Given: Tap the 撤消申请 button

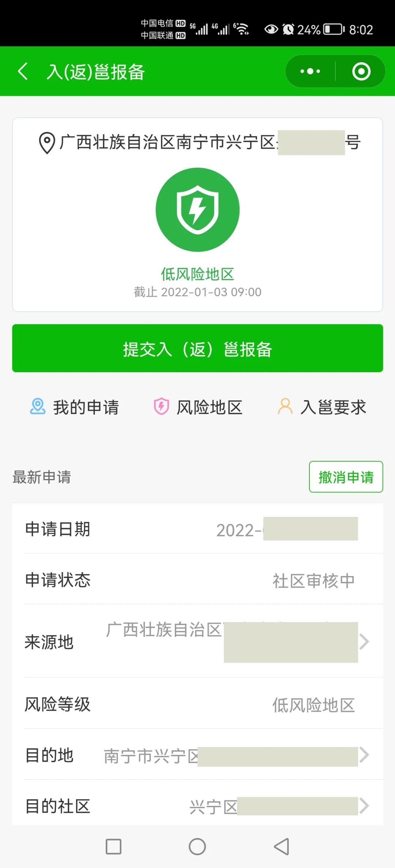Looking at the screenshot, I should point(346,477).
